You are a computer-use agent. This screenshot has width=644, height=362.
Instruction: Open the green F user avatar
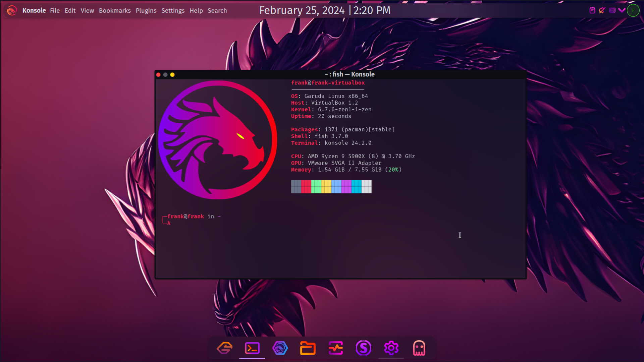point(633,10)
